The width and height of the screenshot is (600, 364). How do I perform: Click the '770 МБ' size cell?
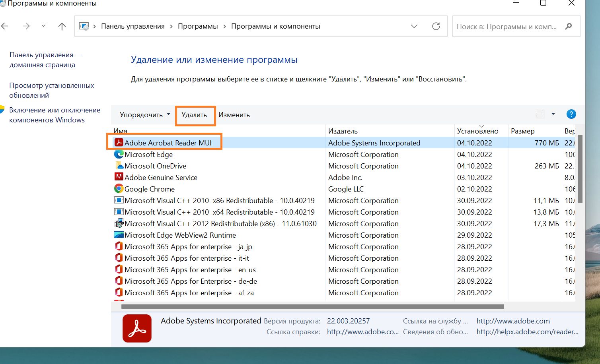pyautogui.click(x=547, y=143)
